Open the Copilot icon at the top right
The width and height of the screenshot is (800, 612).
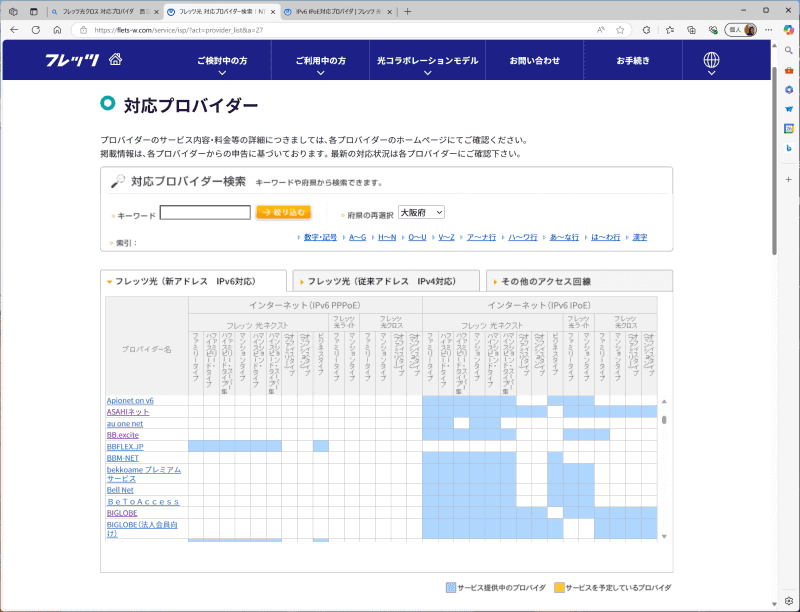click(x=789, y=30)
